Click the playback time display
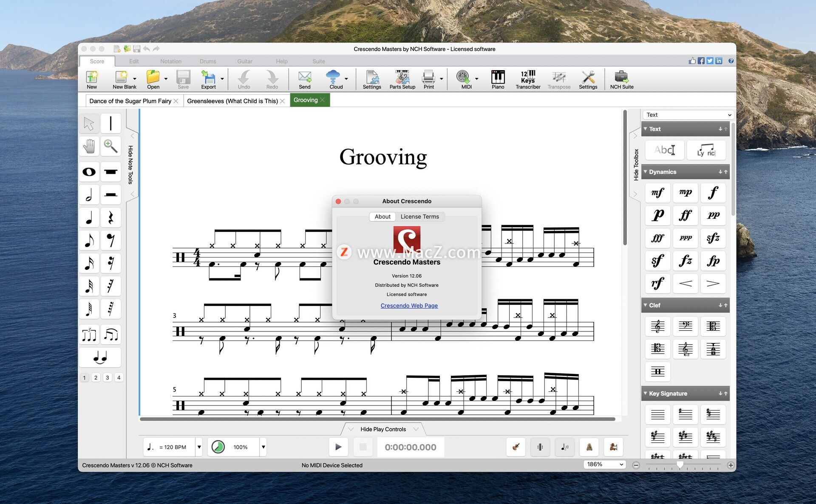816x504 pixels. pos(411,447)
